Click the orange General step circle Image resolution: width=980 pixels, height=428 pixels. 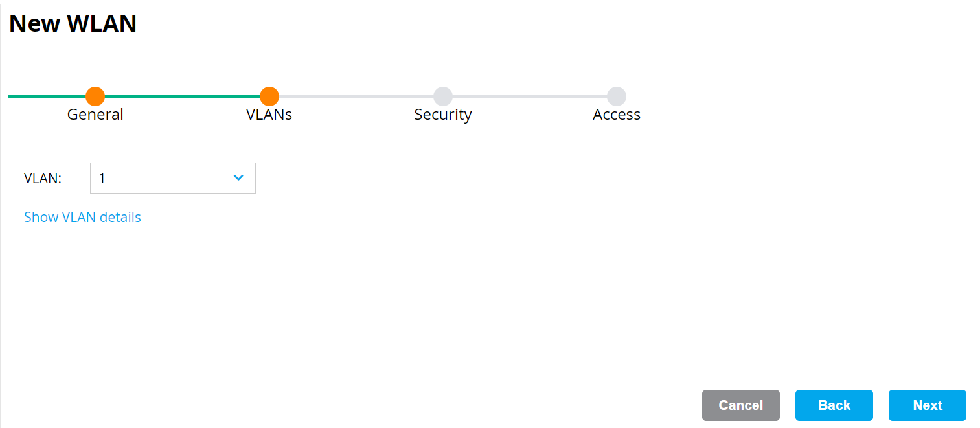pyautogui.click(x=95, y=96)
